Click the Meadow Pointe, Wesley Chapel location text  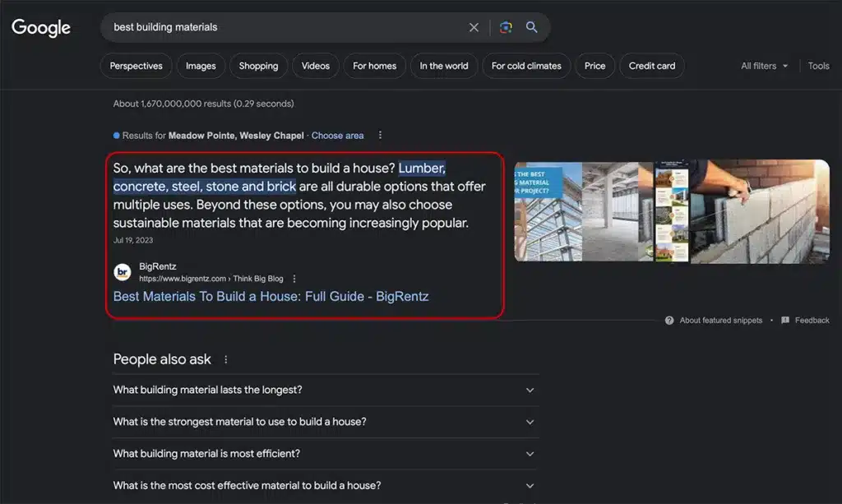tap(236, 136)
